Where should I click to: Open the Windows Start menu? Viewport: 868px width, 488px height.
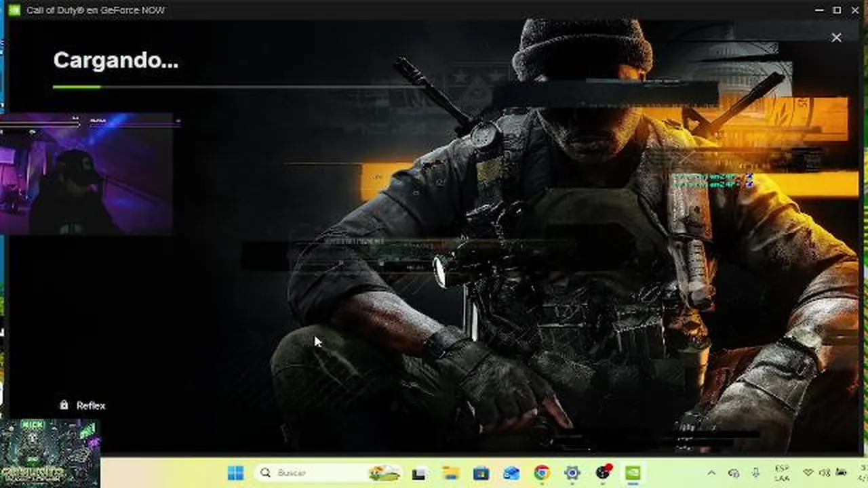(235, 472)
